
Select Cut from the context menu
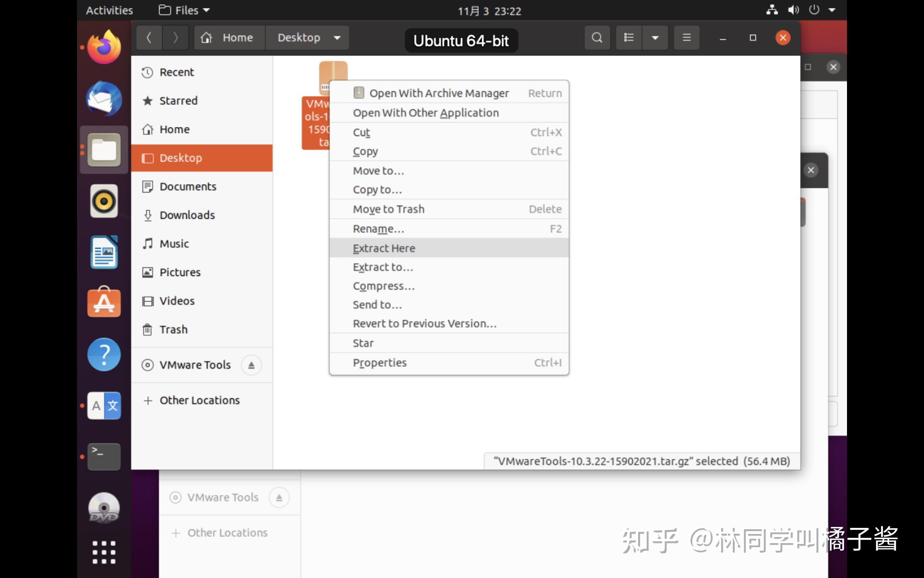click(x=449, y=132)
